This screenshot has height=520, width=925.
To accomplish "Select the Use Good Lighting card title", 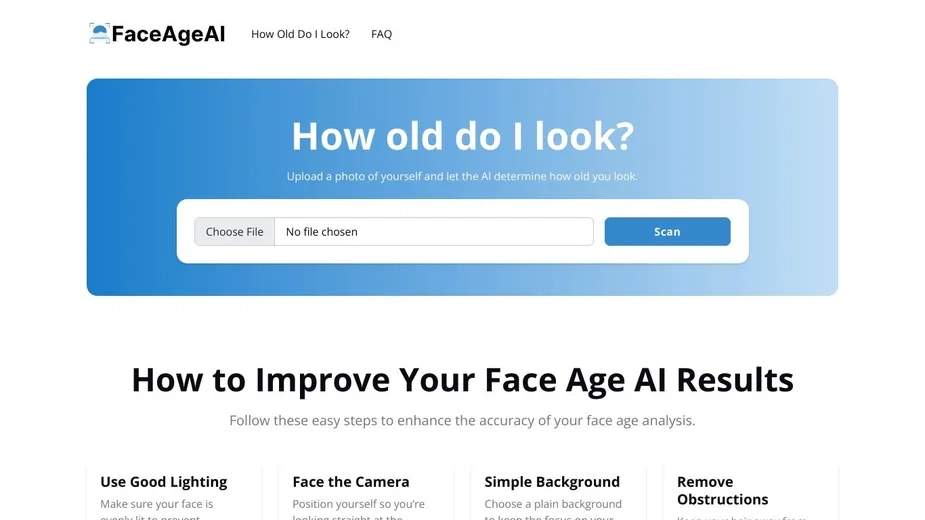I will tap(163, 482).
